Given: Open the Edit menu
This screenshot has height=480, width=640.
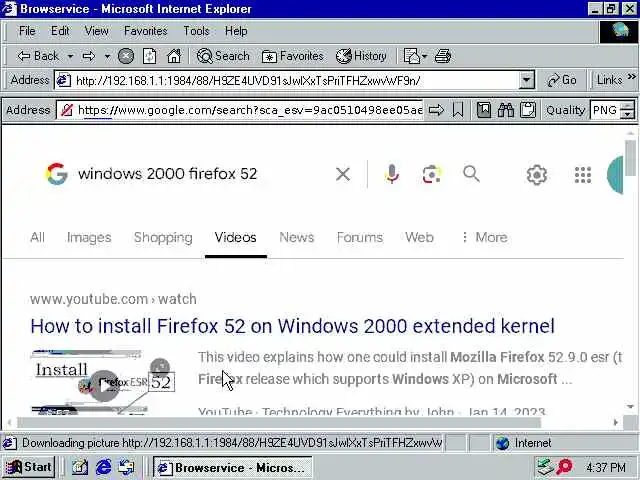Looking at the screenshot, I should [60, 31].
